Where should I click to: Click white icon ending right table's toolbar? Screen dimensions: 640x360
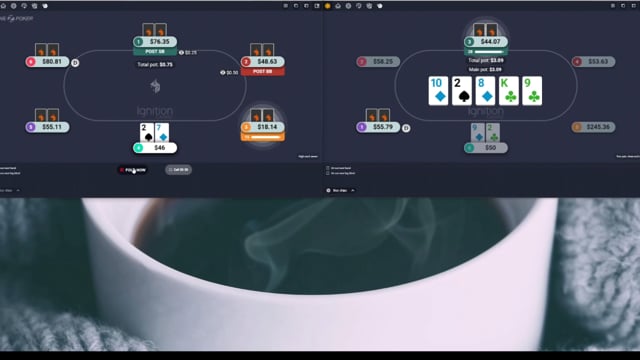pyautogui.click(x=380, y=6)
